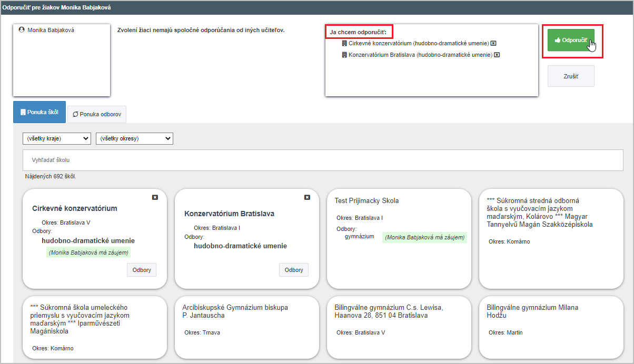This screenshot has height=364, width=634.
Task: Click the user icon next to Monika Babjaková
Action: (x=22, y=30)
